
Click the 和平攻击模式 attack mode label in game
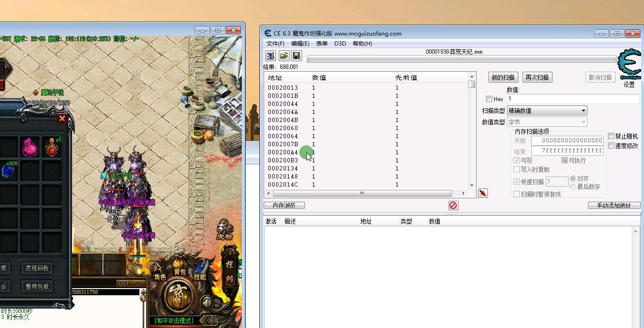(x=175, y=321)
